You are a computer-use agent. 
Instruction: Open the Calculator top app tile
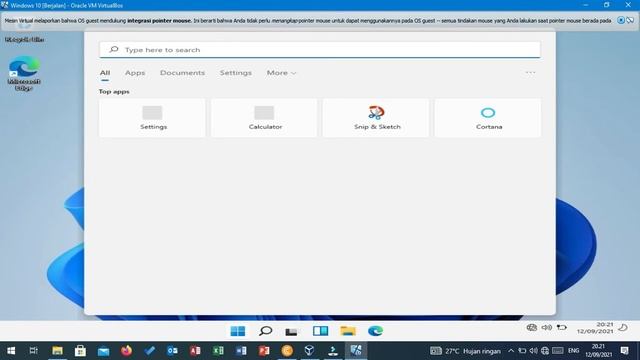point(264,118)
